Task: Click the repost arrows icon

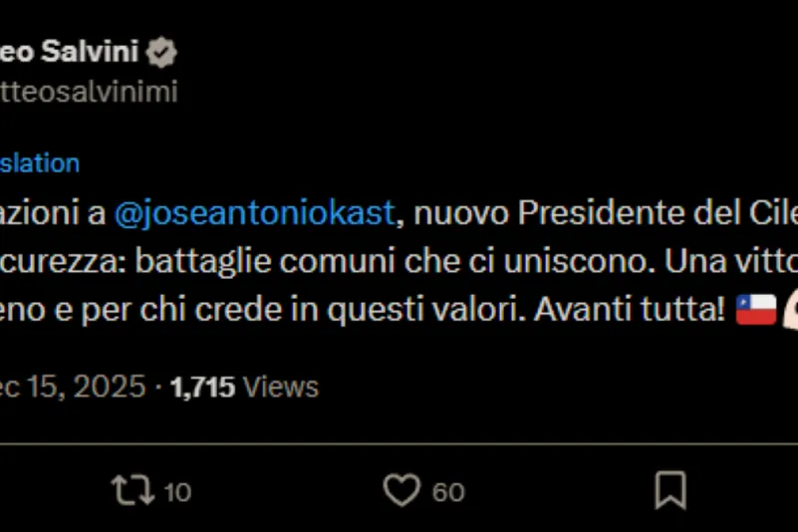Action: [x=133, y=490]
